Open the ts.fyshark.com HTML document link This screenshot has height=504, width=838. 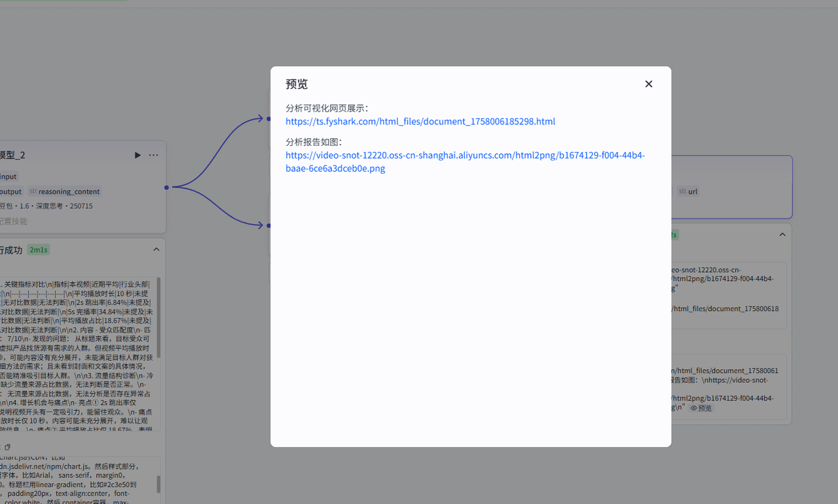pyautogui.click(x=420, y=122)
